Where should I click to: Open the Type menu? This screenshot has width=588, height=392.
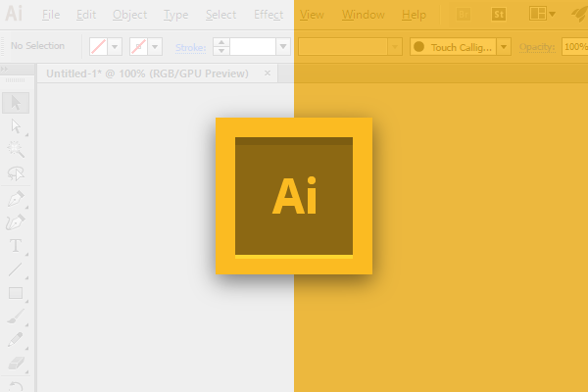(x=175, y=15)
